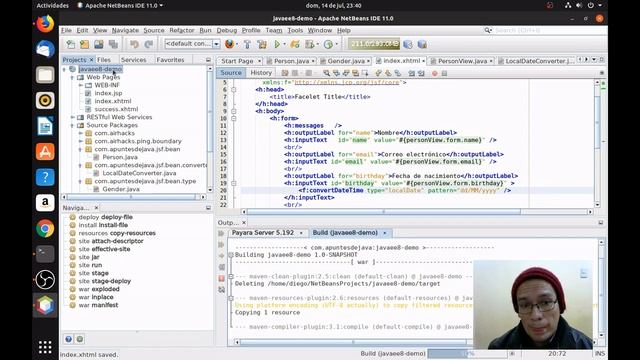Click the Clean and Build Project icon
This screenshot has height=360, width=640.
[262, 44]
